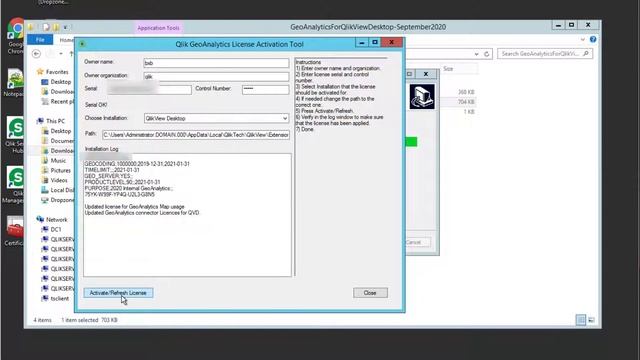This screenshot has height=360, width=640.
Task: Click inside the Installation Log text area
Action: coord(187,215)
